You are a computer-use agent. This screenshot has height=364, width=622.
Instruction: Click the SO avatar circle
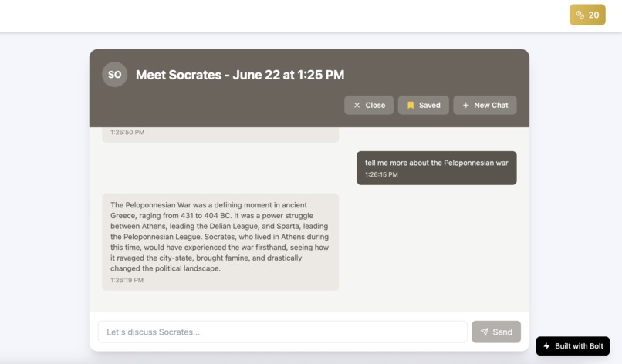(115, 75)
